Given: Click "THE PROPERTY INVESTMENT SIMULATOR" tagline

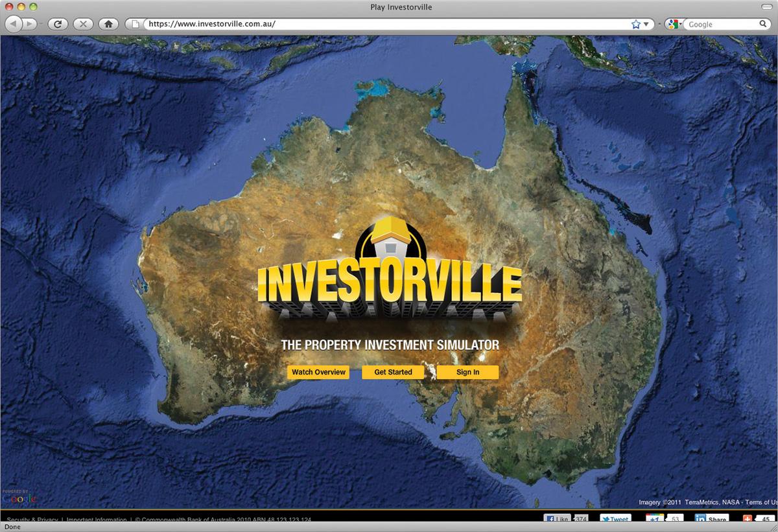Looking at the screenshot, I should (390, 344).
